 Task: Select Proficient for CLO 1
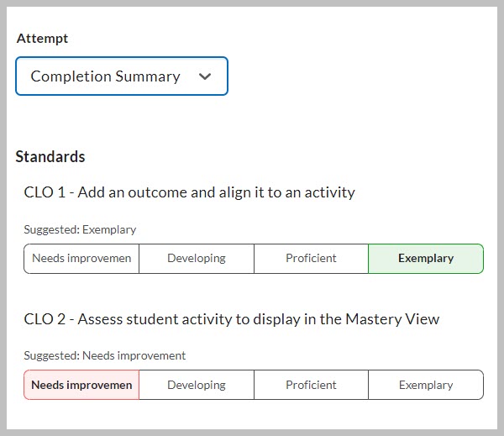point(311,259)
